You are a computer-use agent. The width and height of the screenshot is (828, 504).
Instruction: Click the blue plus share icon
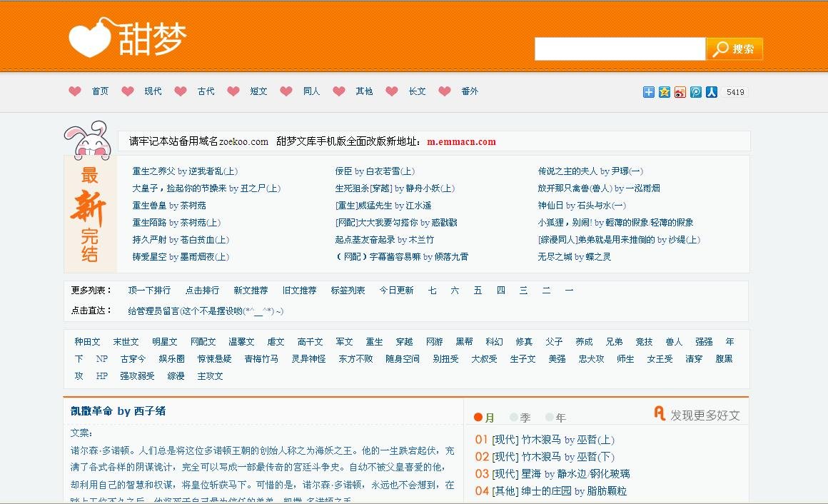(x=648, y=91)
